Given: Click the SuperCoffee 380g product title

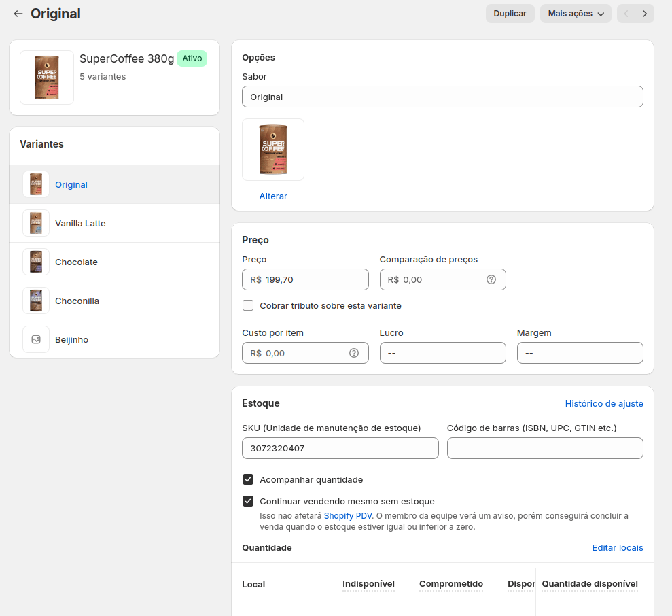Looking at the screenshot, I should coord(127,58).
